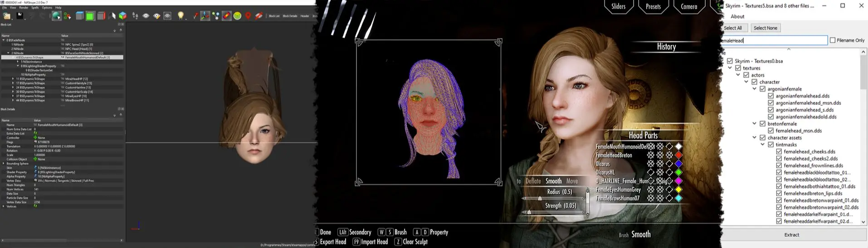
Task: Click the RaceMenu Camera tab
Action: pyautogui.click(x=689, y=6)
